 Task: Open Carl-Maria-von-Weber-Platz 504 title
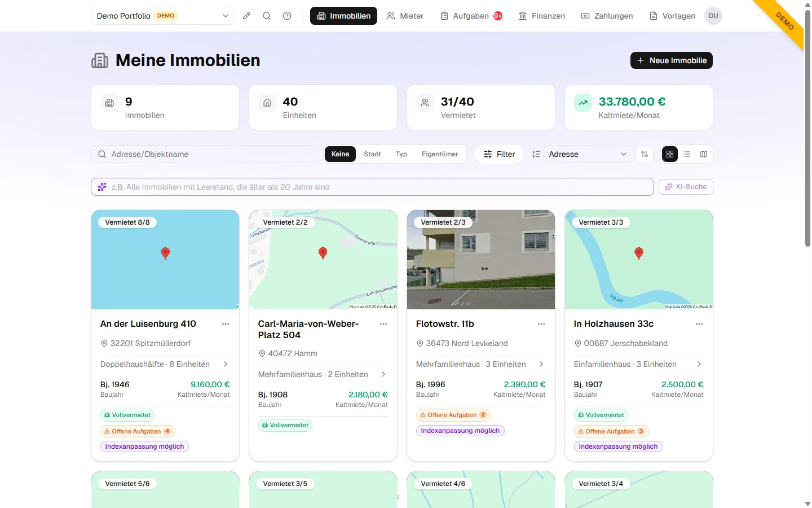(308, 329)
